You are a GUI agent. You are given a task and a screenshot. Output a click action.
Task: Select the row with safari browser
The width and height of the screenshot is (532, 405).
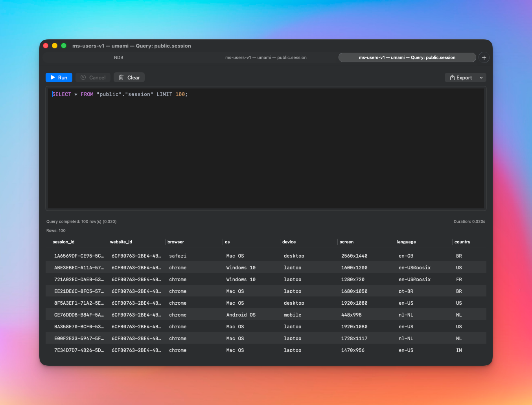[x=178, y=256]
